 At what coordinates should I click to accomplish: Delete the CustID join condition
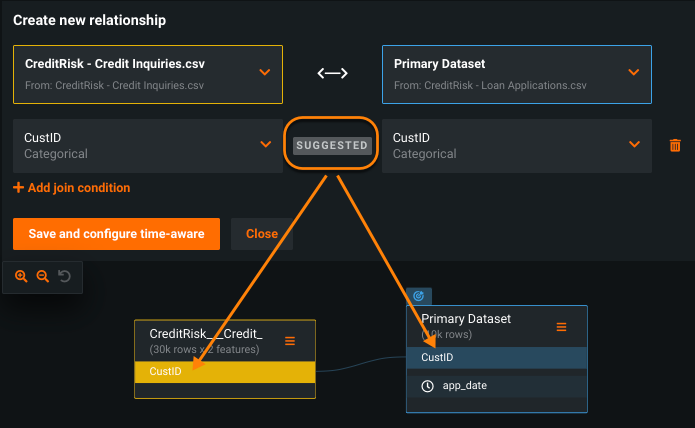(675, 146)
